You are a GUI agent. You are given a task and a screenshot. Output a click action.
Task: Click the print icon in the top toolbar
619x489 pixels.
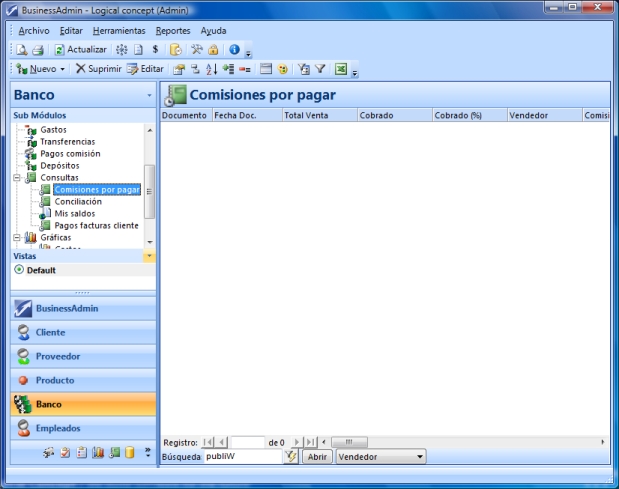click(36, 49)
